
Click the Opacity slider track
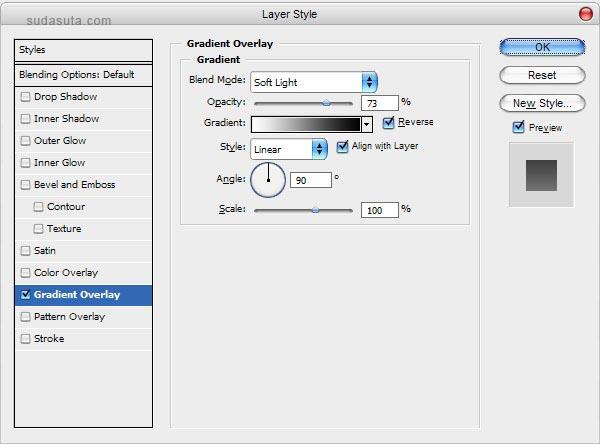[x=303, y=102]
